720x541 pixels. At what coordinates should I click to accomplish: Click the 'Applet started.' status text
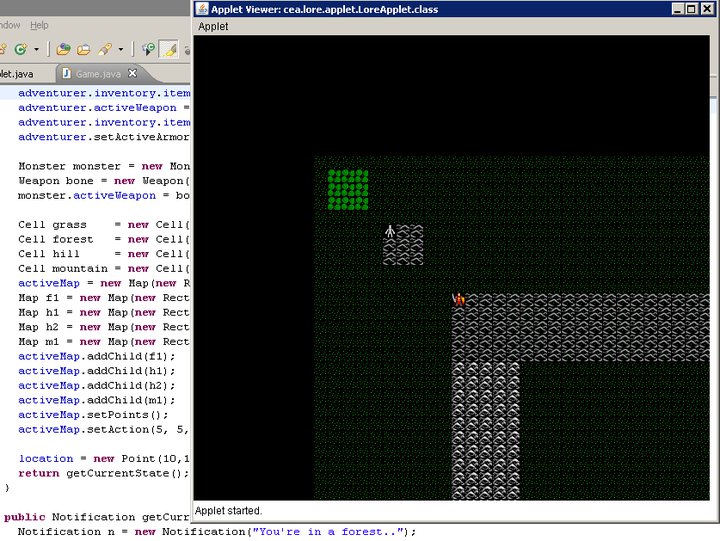click(x=228, y=511)
